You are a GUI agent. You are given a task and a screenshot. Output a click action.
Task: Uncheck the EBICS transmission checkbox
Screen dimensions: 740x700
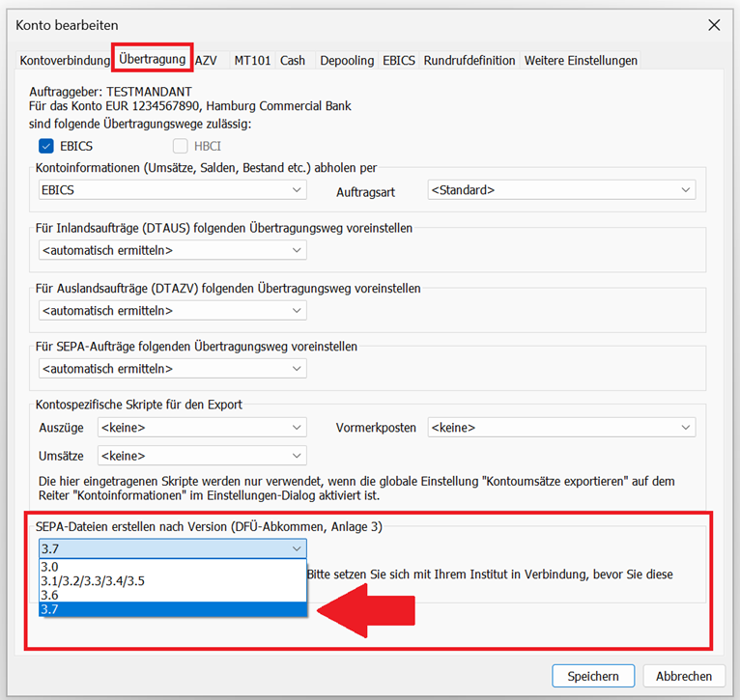(46, 146)
